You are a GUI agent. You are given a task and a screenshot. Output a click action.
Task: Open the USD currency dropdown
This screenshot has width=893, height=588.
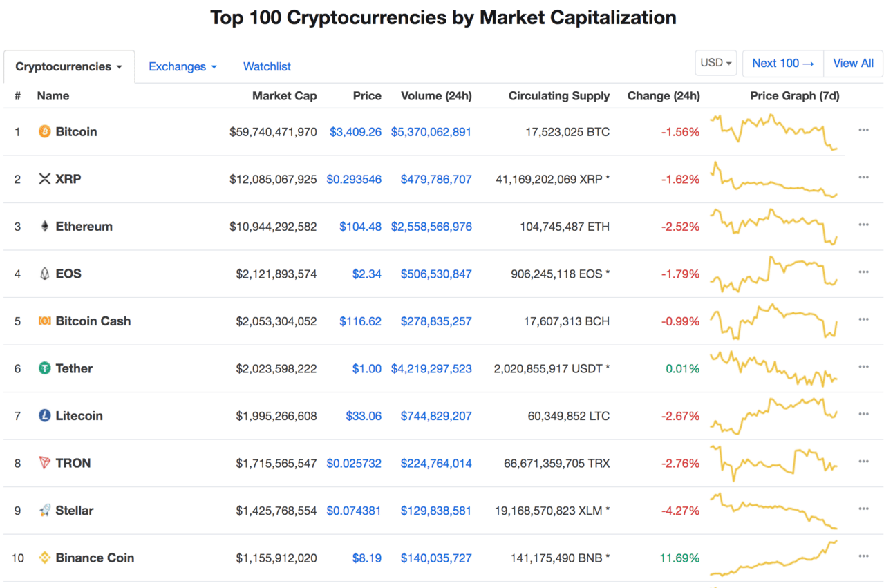click(x=716, y=63)
